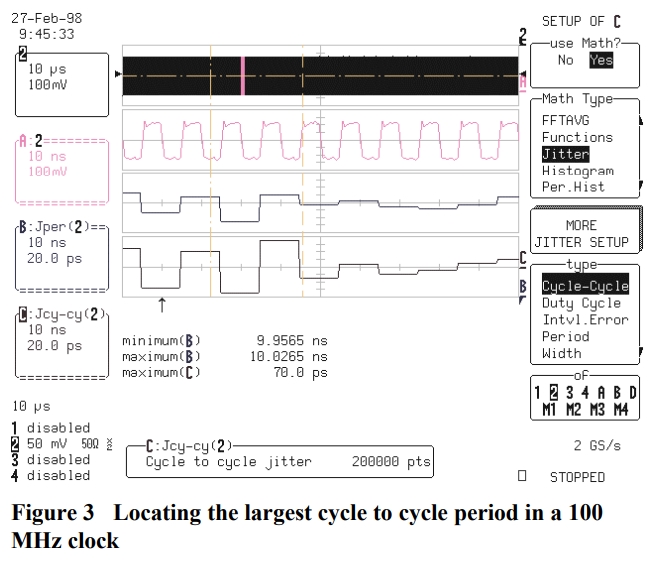Click the upward arrow cursor under trace C
648x568 pixels.
point(162,302)
